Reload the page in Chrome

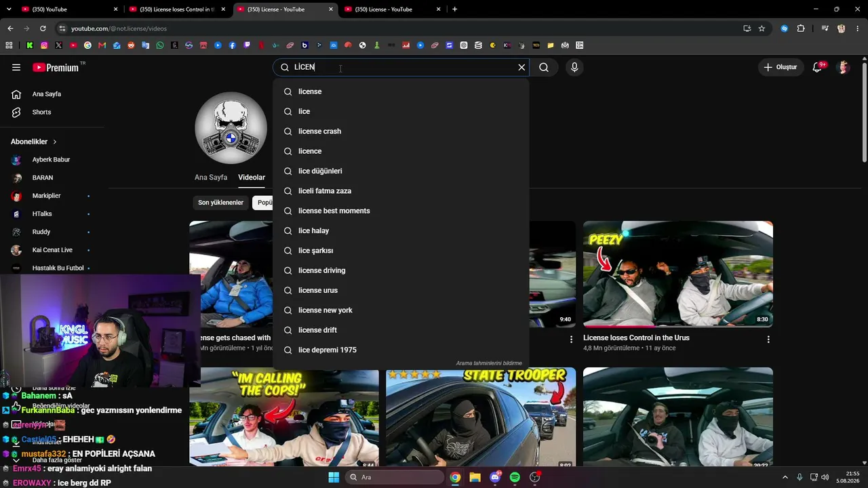43,28
